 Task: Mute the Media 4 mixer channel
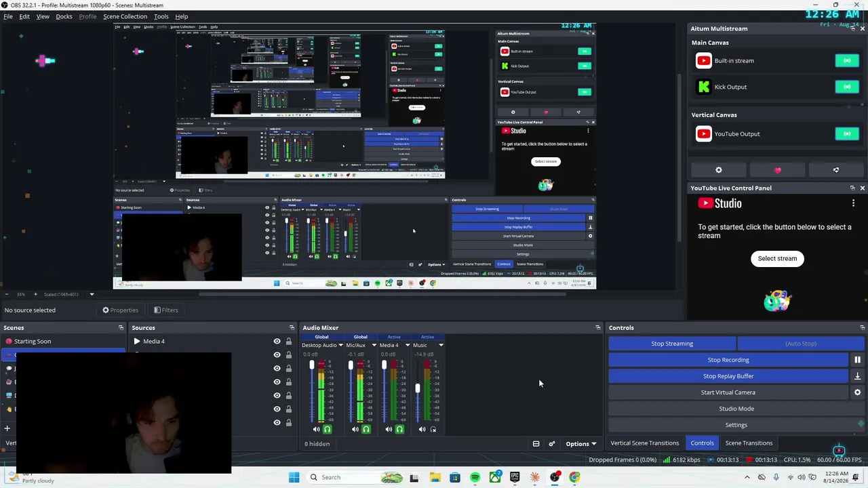pyautogui.click(x=389, y=429)
